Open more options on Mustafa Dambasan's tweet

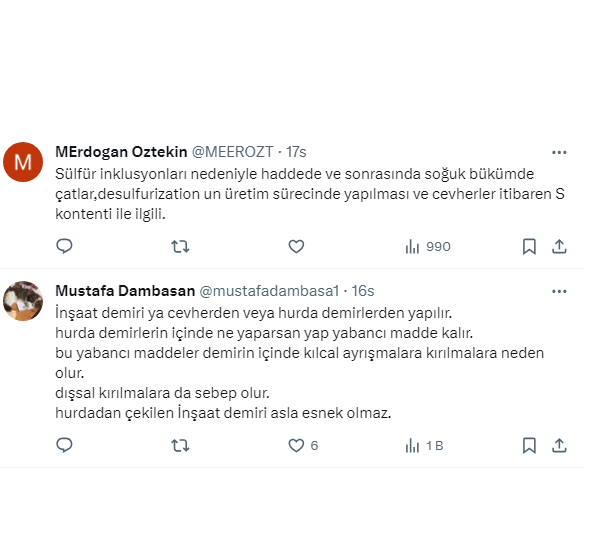click(559, 291)
